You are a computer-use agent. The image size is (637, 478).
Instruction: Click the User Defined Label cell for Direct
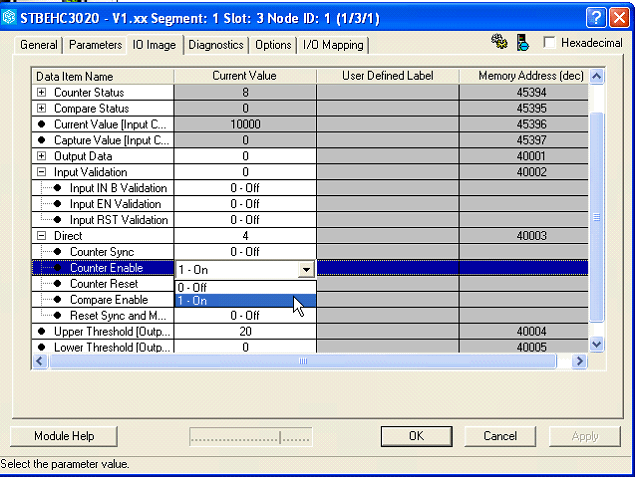click(388, 236)
